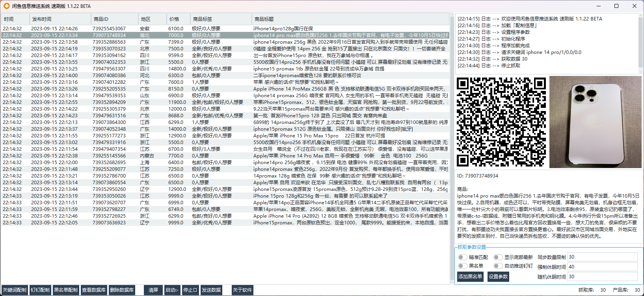Click the price cell 8150.0
This screenshot has height=296, width=644.
click(x=176, y=89)
